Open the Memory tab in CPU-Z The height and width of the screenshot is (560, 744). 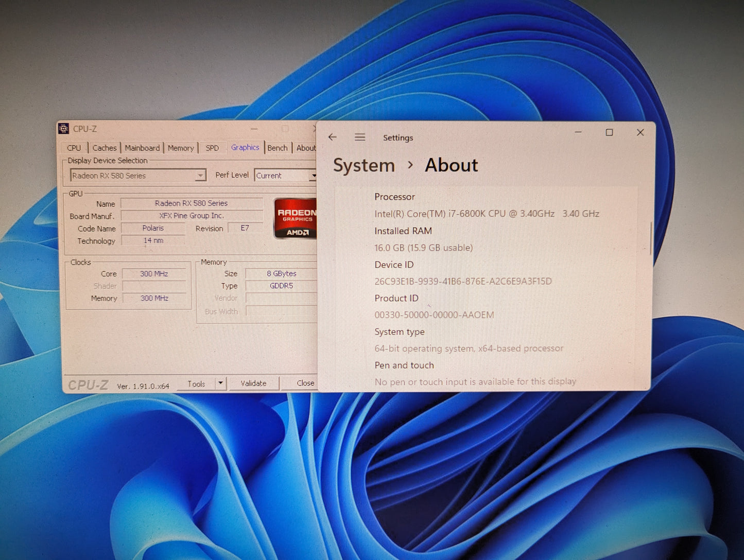181,148
